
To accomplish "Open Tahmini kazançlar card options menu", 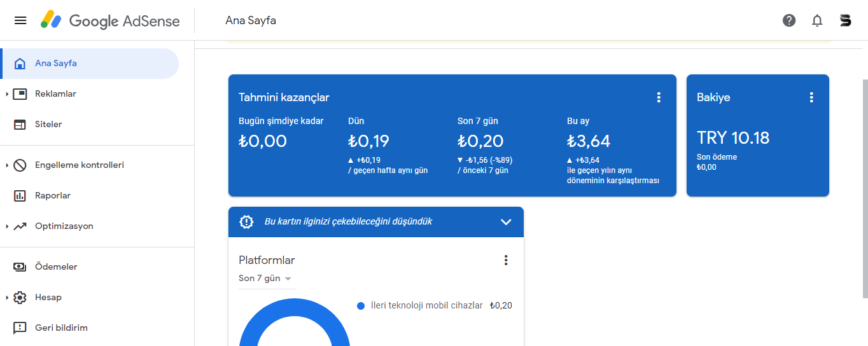I will click(659, 97).
